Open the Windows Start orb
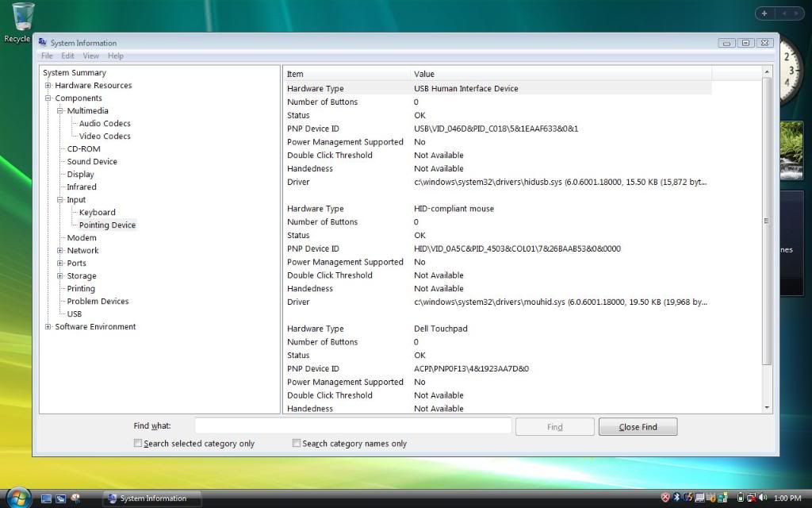The image size is (812, 508). [x=17, y=498]
